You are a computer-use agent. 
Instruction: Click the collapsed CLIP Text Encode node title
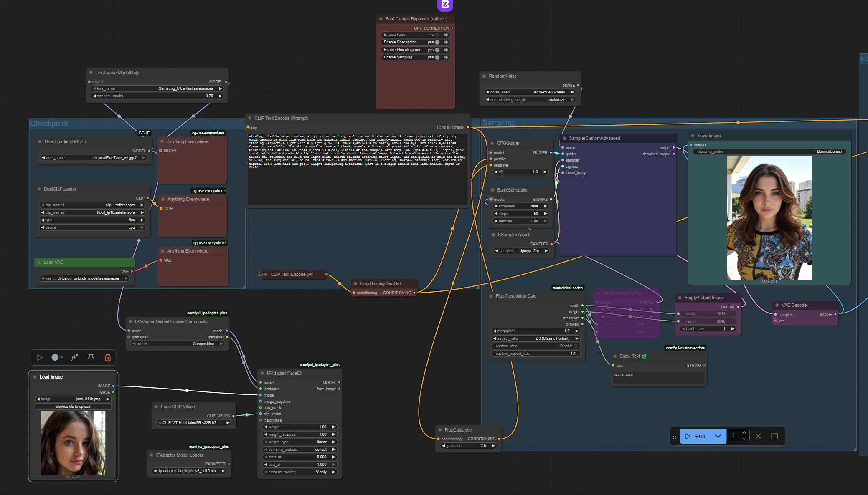tap(291, 274)
